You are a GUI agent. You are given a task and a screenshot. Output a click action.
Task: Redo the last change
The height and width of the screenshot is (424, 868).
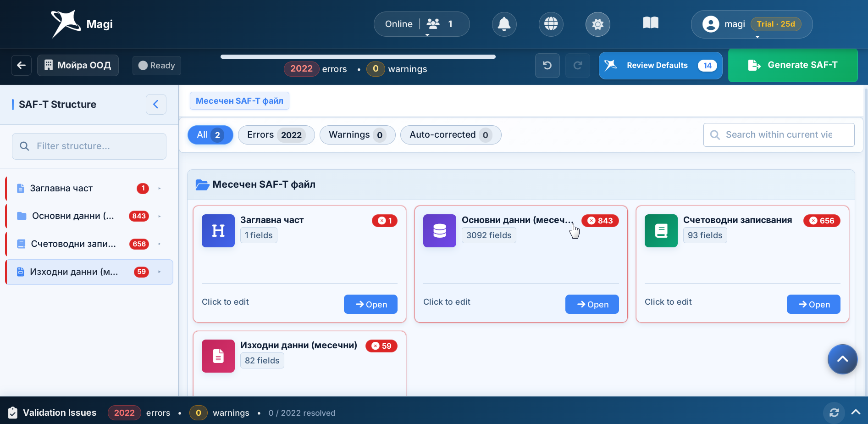tap(578, 66)
